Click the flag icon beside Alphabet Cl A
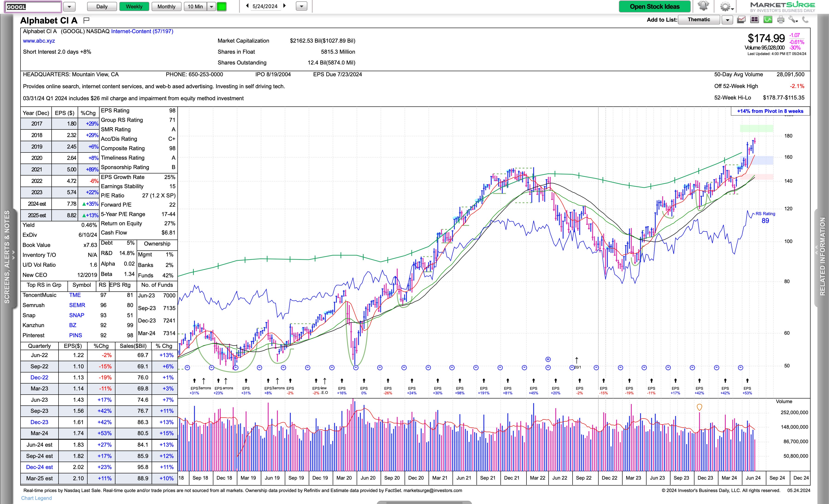Viewport: 829px width, 504px height. [86, 20]
